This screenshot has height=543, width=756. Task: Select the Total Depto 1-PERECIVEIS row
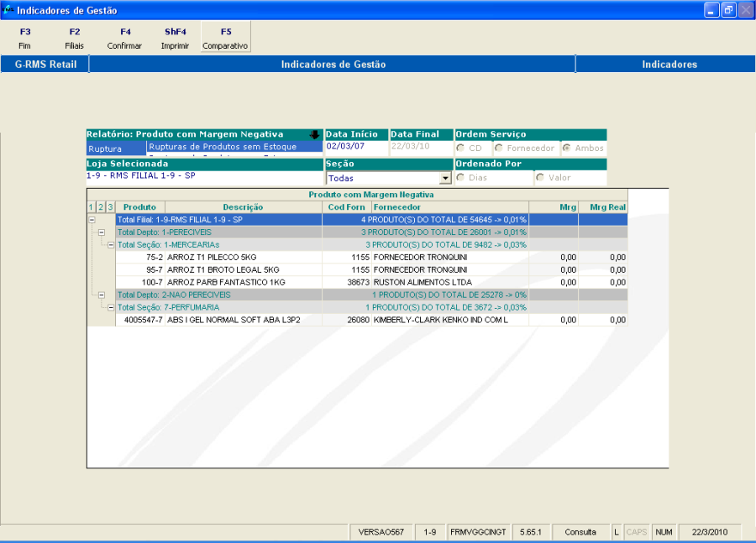point(371,232)
